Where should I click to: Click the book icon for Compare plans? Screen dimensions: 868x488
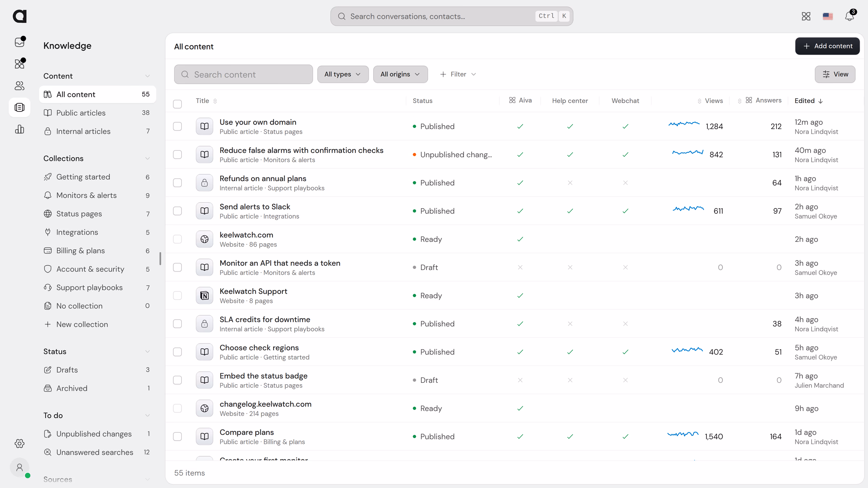point(204,436)
